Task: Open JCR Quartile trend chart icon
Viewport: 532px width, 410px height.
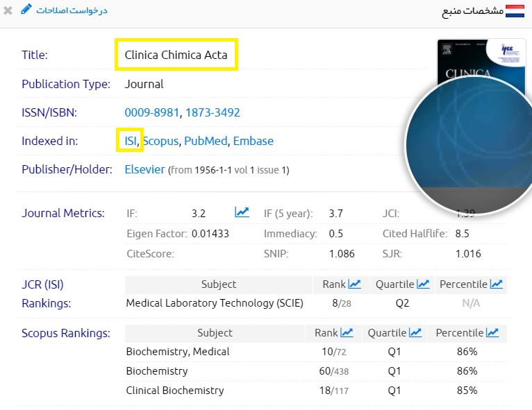Action: 423,284
